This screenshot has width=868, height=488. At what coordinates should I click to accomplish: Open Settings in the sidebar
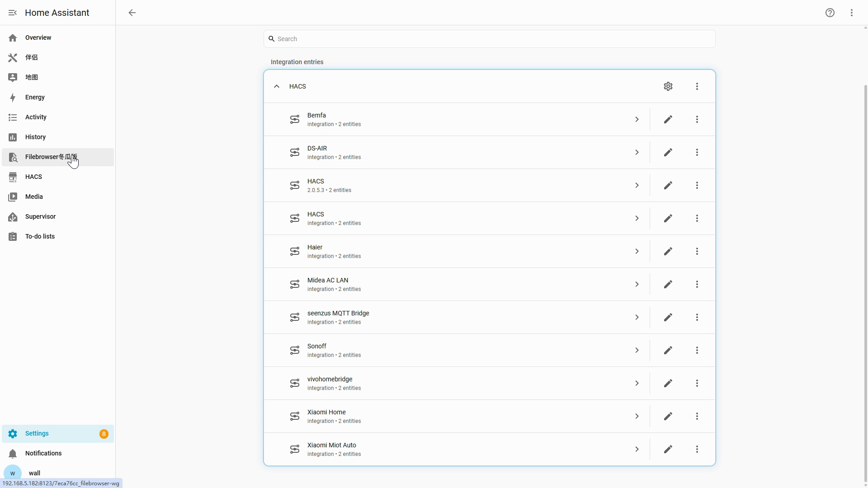[x=58, y=433]
